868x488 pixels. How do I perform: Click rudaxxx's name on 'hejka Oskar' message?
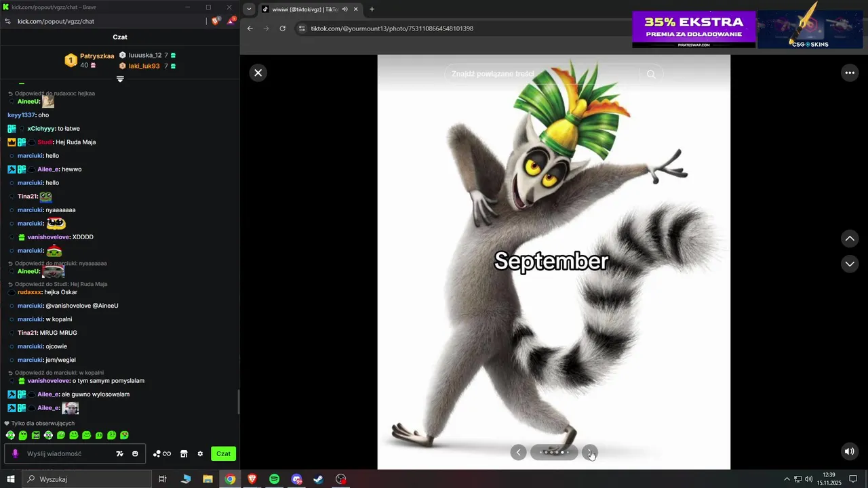pos(29,292)
